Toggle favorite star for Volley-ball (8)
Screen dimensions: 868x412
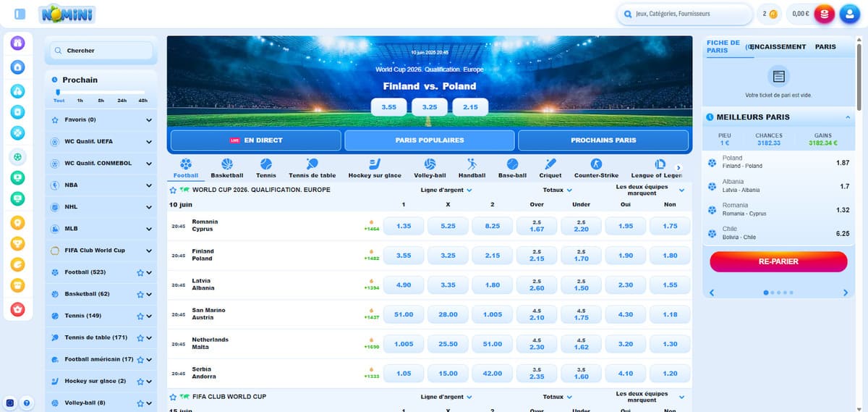coord(140,403)
